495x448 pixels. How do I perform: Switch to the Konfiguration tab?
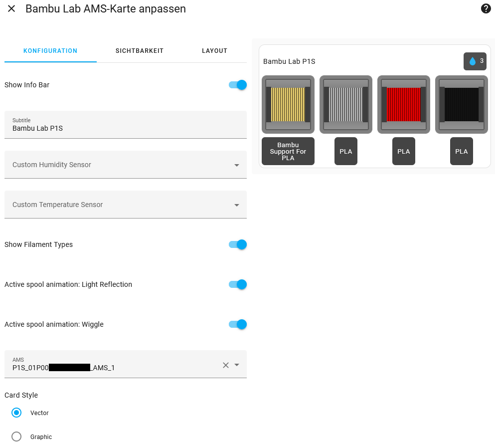50,51
